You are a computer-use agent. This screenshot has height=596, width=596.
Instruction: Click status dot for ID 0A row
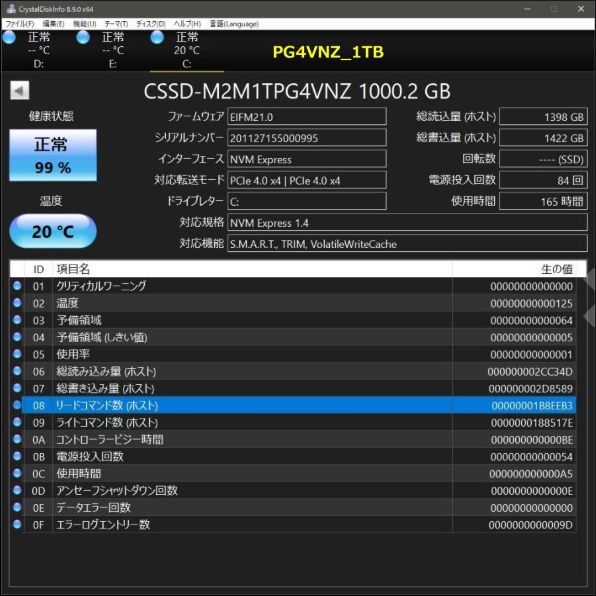tap(17, 439)
